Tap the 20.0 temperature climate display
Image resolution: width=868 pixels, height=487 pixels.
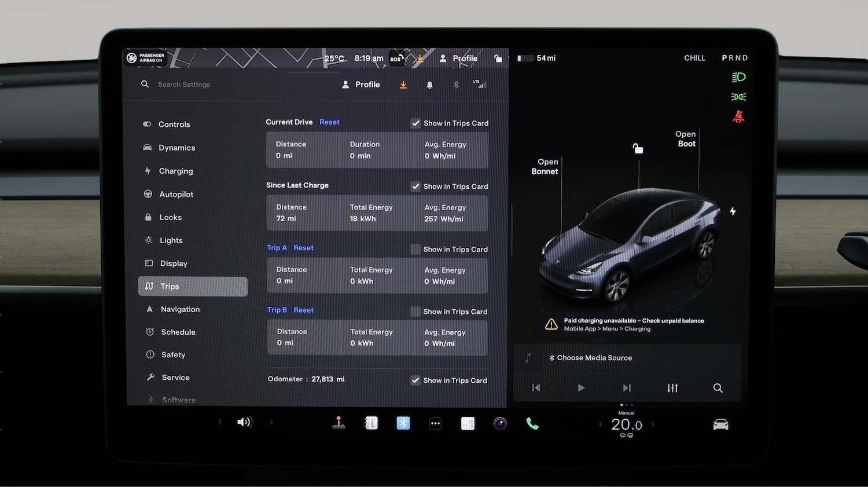click(x=627, y=424)
